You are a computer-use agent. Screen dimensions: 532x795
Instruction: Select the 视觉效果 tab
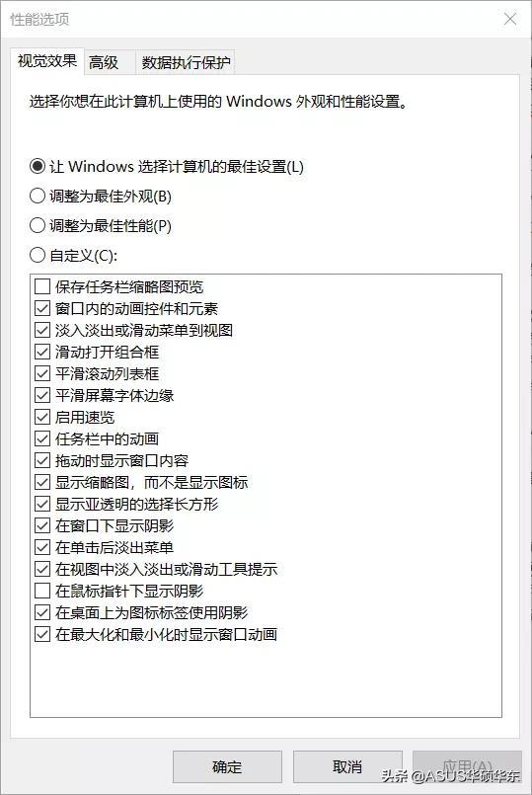coord(47,61)
